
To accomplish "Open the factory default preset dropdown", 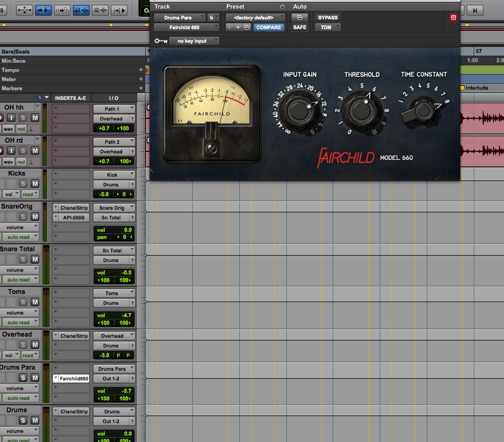I will point(255,18).
